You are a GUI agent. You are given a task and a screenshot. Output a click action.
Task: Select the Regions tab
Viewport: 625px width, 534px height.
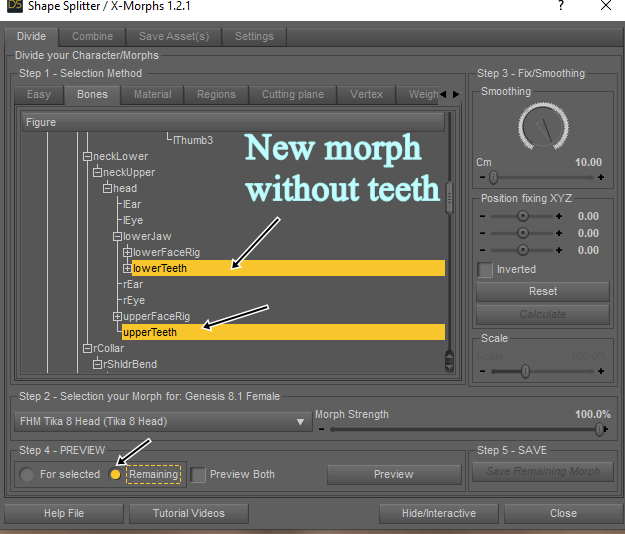pos(216,94)
